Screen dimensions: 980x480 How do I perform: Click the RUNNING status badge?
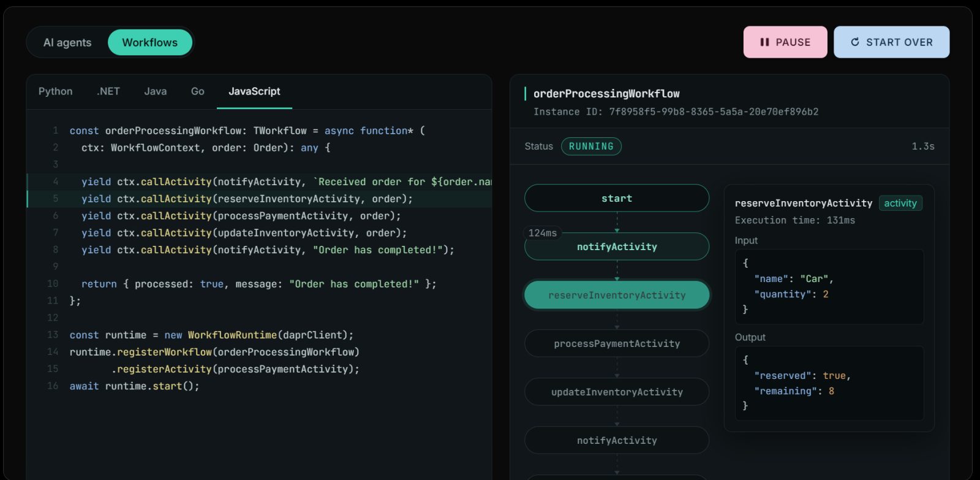point(591,146)
